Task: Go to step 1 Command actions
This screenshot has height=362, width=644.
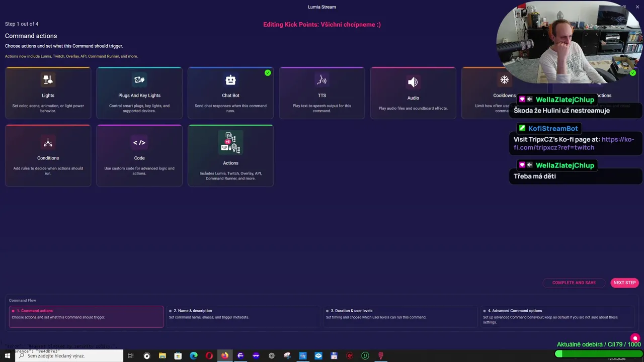Action: [x=86, y=316]
